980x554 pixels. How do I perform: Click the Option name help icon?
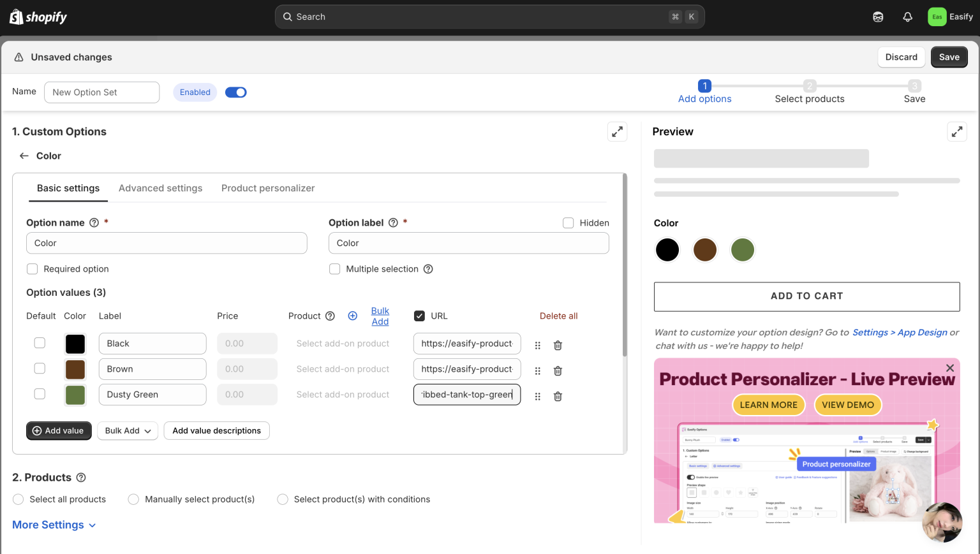click(x=94, y=222)
